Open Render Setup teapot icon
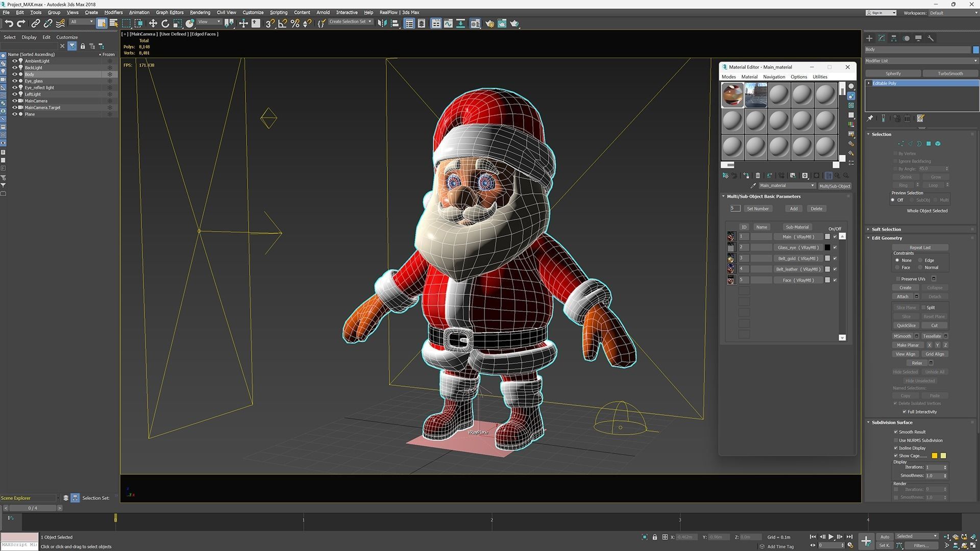980x551 pixels. pyautogui.click(x=489, y=23)
